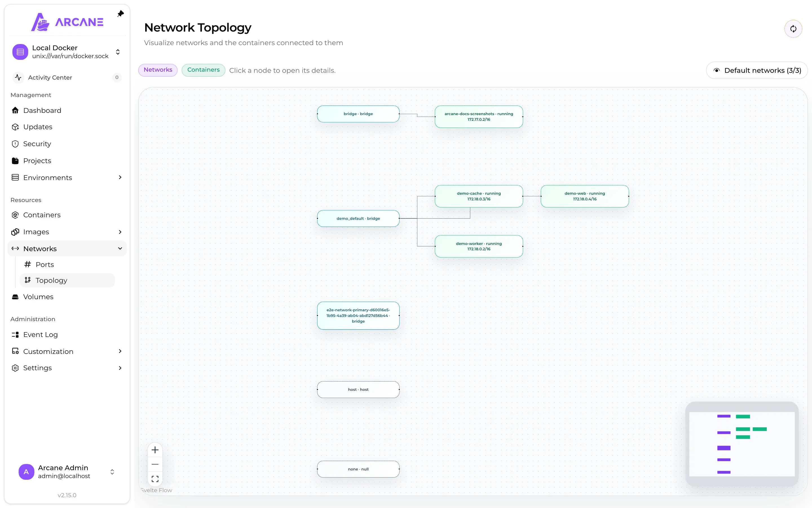Open the Event Log page
The height and width of the screenshot is (508, 812).
pos(67,335)
